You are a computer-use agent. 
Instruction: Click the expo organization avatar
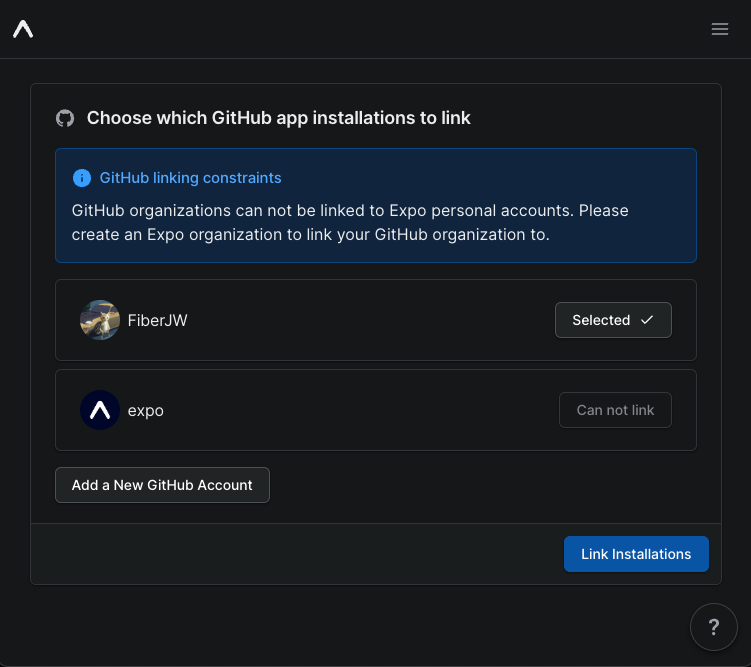(x=100, y=410)
